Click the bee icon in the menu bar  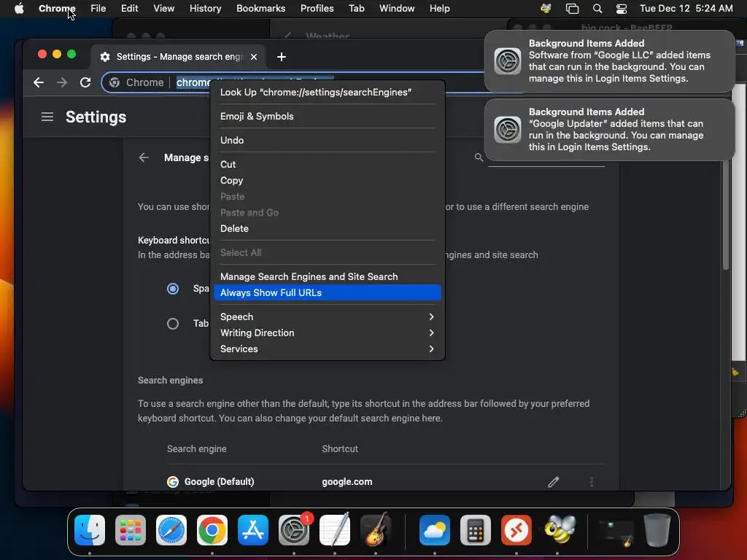(x=546, y=8)
